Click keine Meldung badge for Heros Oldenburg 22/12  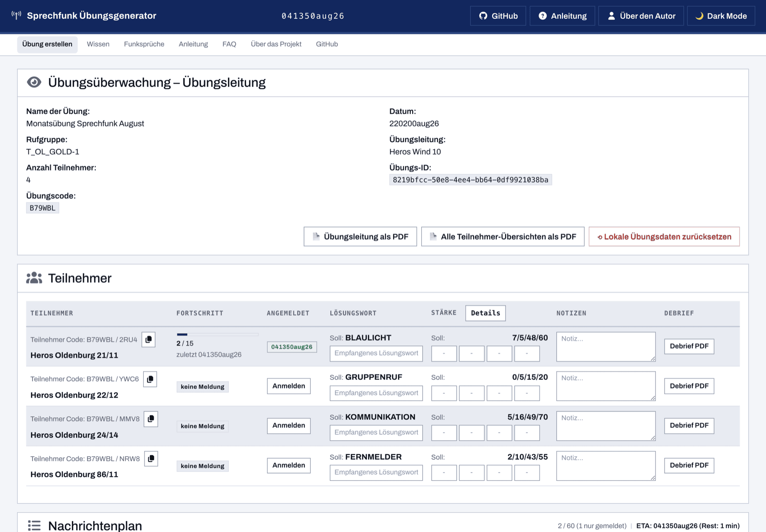coord(203,387)
